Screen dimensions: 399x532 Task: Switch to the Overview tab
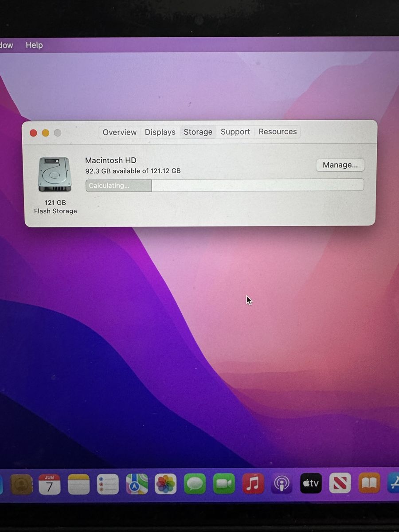pos(120,132)
